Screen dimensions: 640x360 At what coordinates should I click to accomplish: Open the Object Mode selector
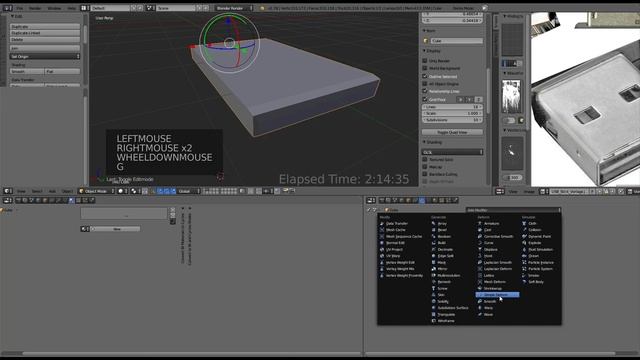click(x=96, y=191)
